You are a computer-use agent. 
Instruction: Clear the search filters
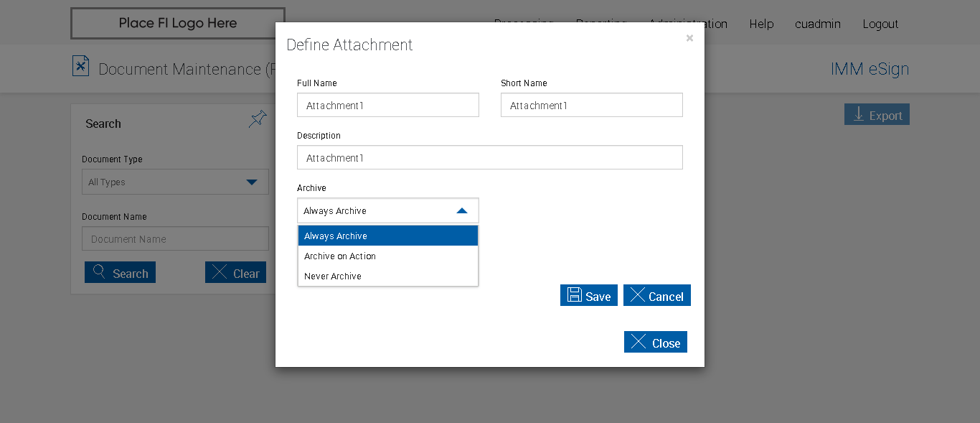235,273
